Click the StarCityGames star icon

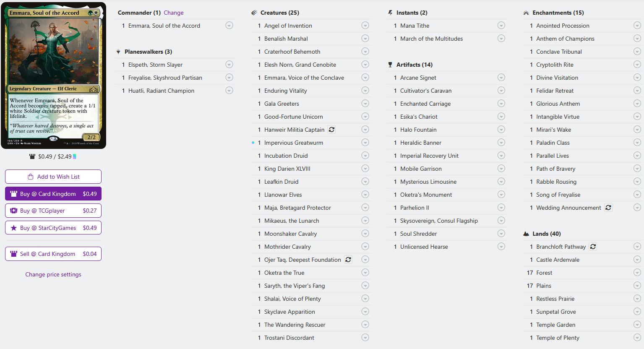click(x=14, y=228)
